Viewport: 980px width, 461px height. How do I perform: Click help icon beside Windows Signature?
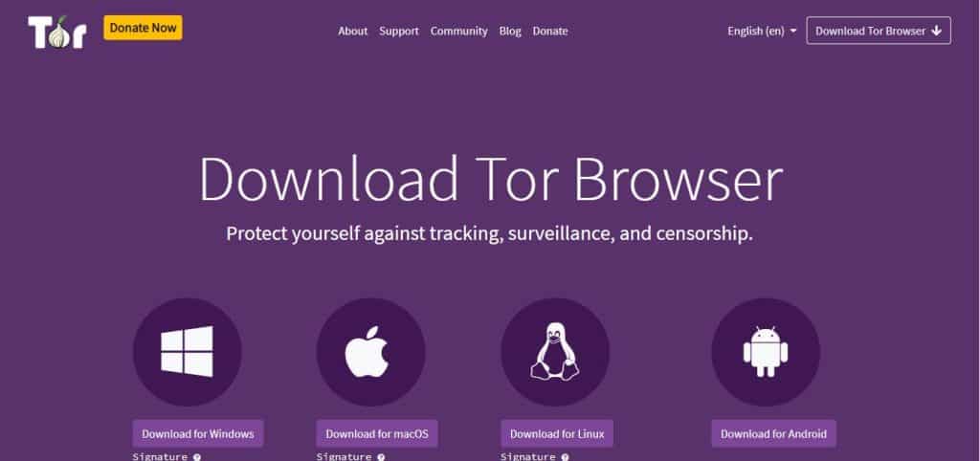pyautogui.click(x=197, y=457)
